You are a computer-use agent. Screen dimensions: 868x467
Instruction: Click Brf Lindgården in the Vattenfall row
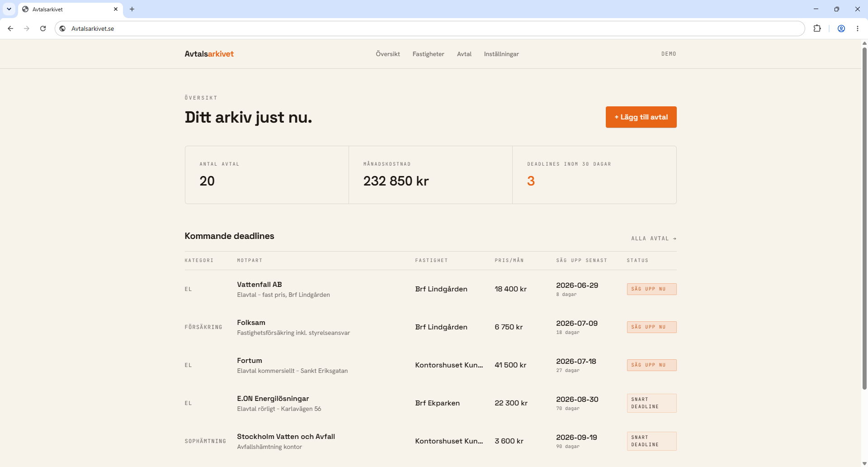(441, 289)
